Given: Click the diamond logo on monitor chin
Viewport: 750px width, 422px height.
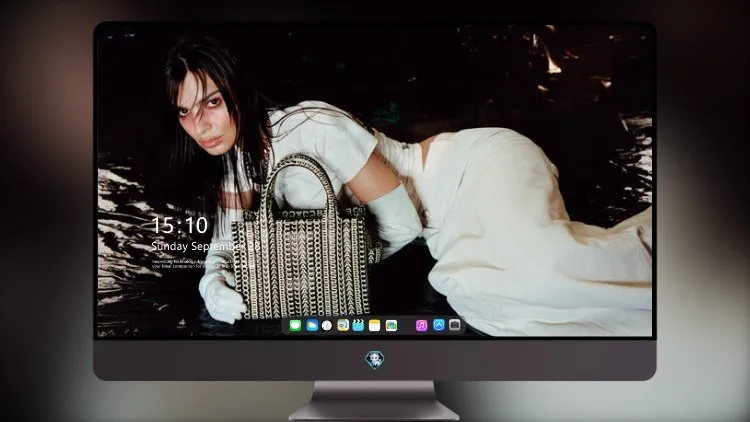Looking at the screenshot, I should point(375,360).
